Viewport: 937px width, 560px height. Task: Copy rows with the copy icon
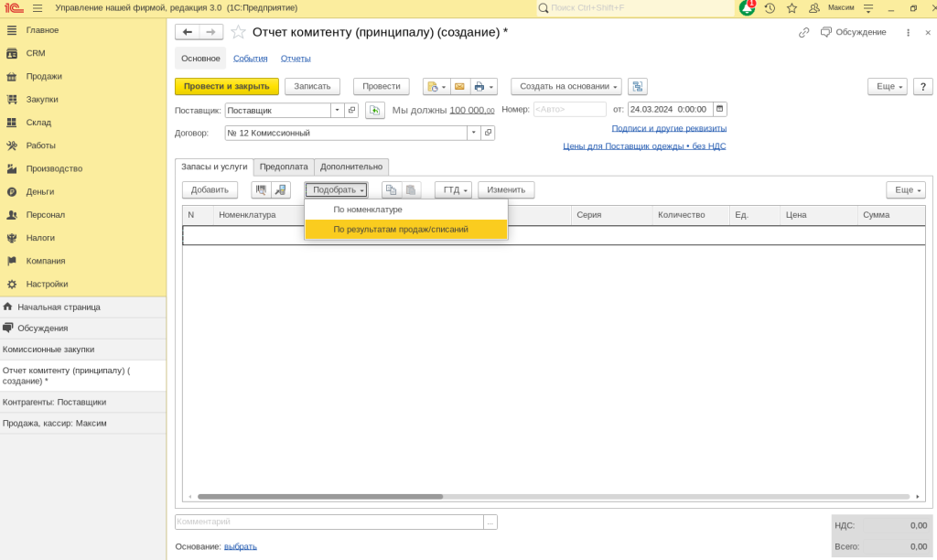coord(392,190)
